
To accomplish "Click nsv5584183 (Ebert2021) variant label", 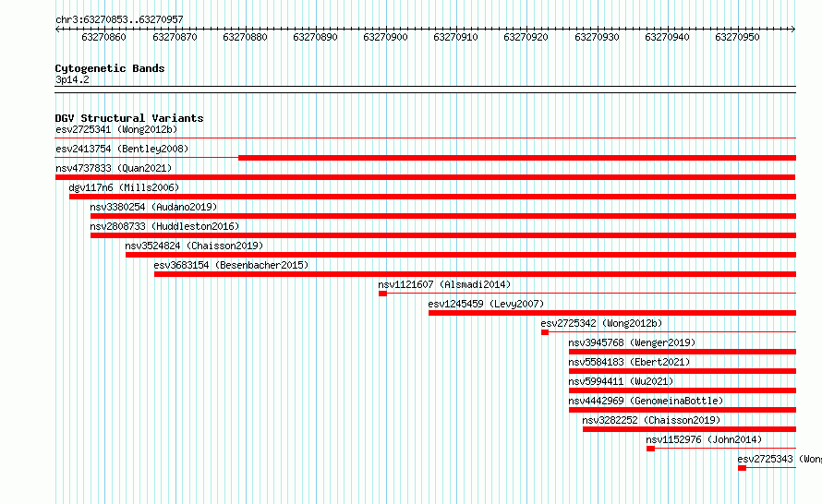I will click(629, 362).
